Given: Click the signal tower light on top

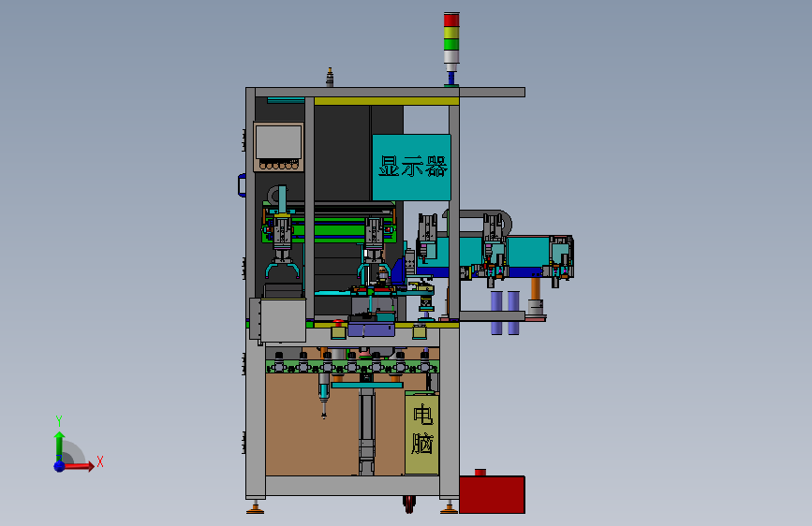Looking at the screenshot, I should pyautogui.click(x=451, y=41).
